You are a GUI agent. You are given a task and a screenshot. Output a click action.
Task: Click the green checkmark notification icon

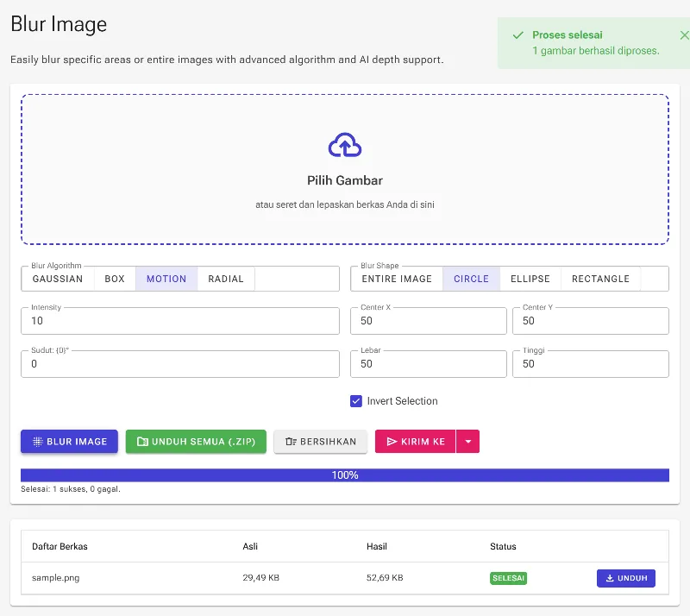[x=518, y=35]
